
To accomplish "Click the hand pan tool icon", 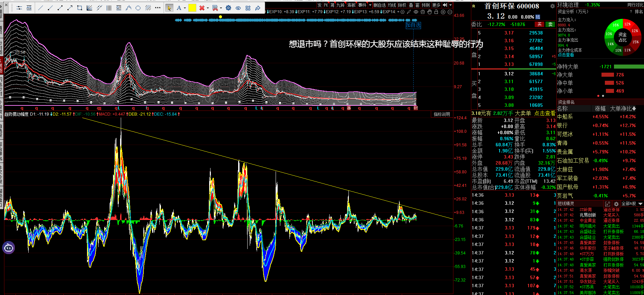I will coord(429,12).
